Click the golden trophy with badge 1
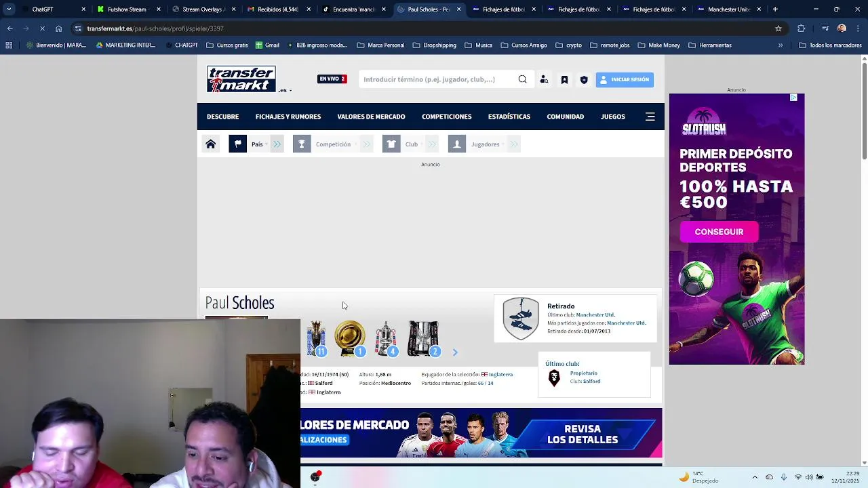Image resolution: width=868 pixels, height=488 pixels. [x=350, y=338]
